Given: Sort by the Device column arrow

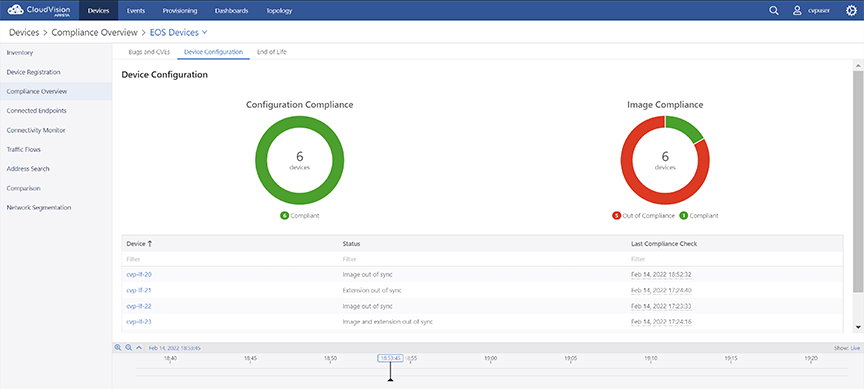Looking at the screenshot, I should (x=150, y=244).
